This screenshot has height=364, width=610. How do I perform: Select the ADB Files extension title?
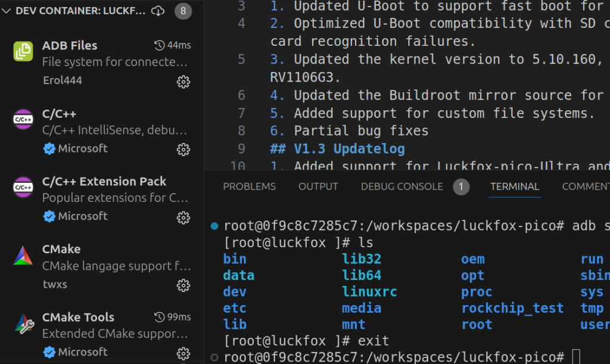coord(70,45)
